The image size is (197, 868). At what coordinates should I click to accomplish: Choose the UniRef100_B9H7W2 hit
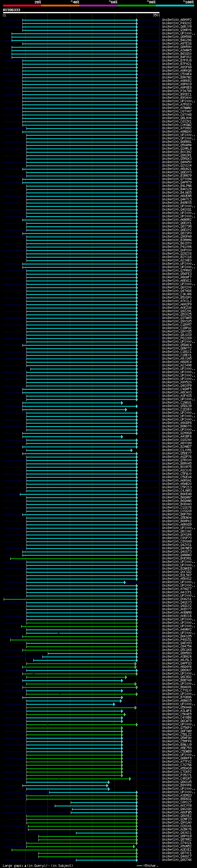177,78
